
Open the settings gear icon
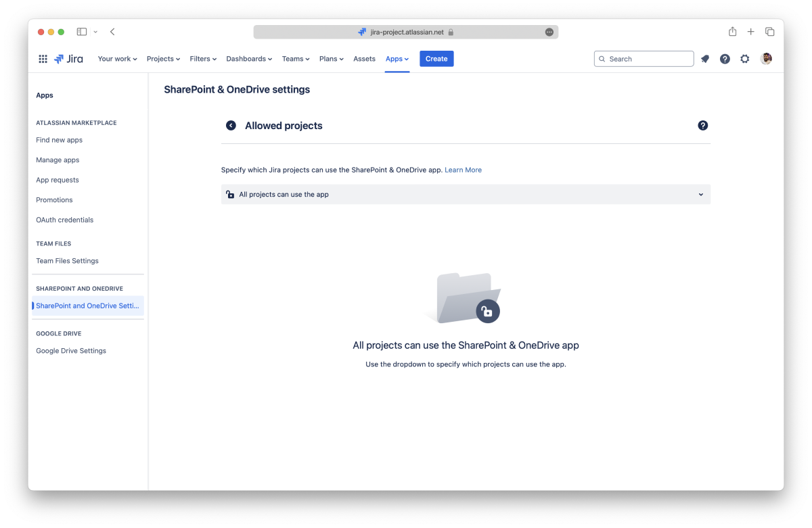(x=745, y=59)
